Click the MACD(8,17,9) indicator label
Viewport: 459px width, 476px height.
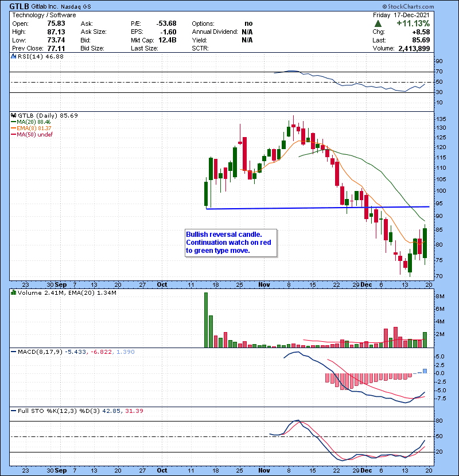(x=40, y=352)
